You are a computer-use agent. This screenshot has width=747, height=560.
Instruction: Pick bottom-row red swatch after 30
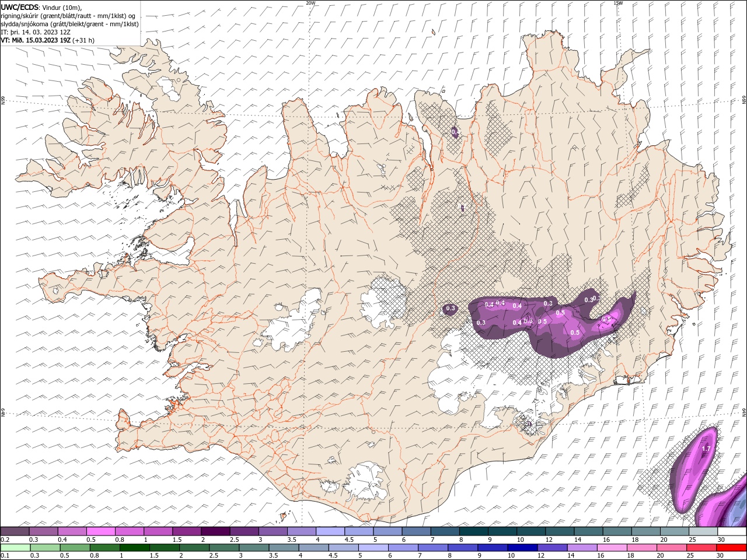tap(731, 548)
